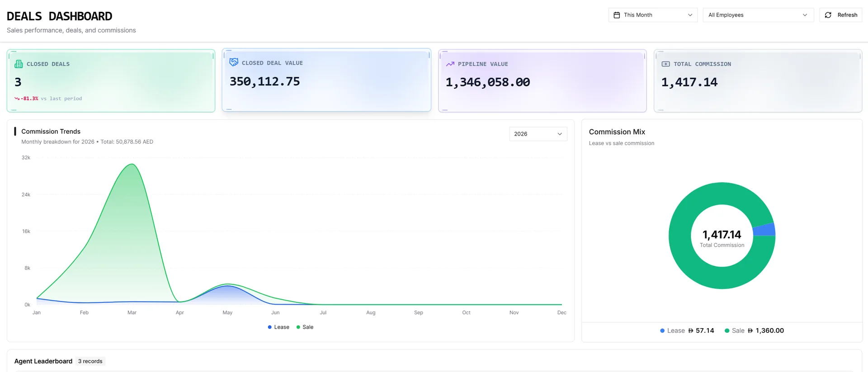This screenshot has height=372, width=868.
Task: Click the blue Lease segment of donut chart
Action: (764, 230)
